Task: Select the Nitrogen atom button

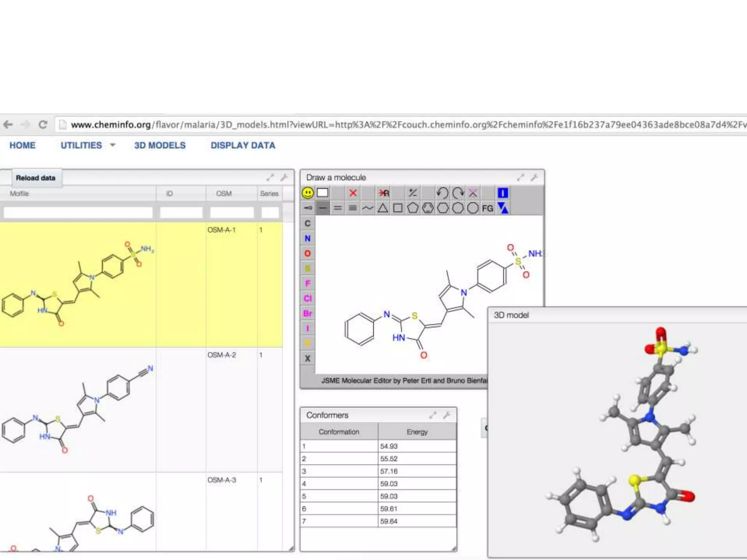Action: (x=307, y=238)
